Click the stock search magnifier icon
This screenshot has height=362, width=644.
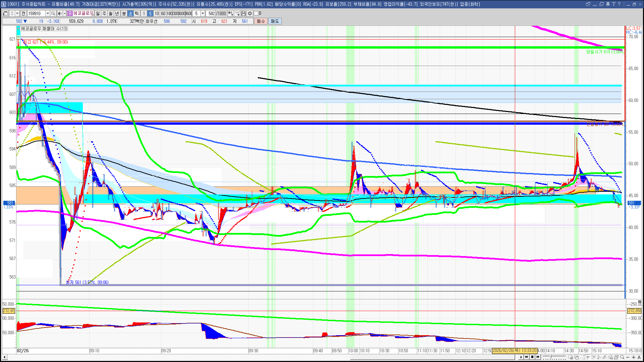coord(53,13)
